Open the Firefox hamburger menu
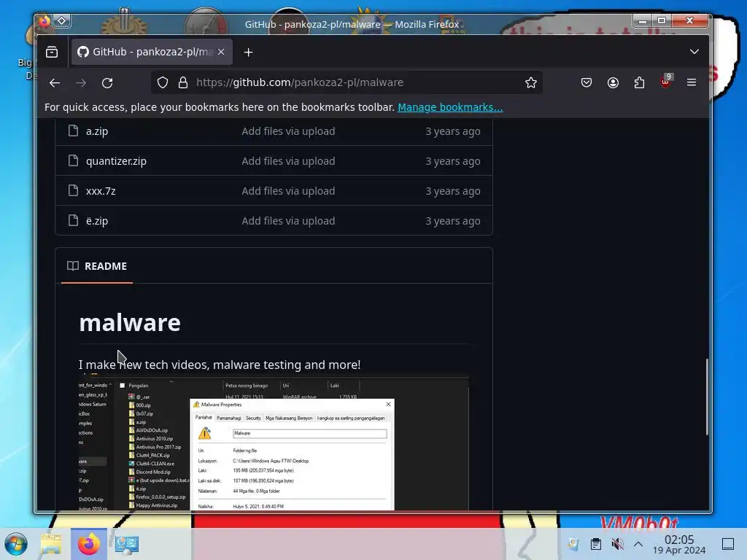This screenshot has height=560, width=747. coord(692,82)
